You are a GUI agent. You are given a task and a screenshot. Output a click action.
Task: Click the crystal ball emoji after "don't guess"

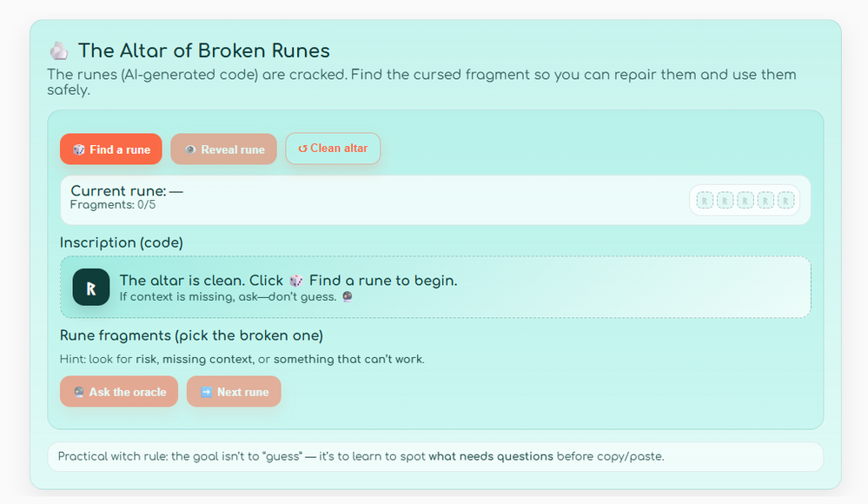point(347,296)
